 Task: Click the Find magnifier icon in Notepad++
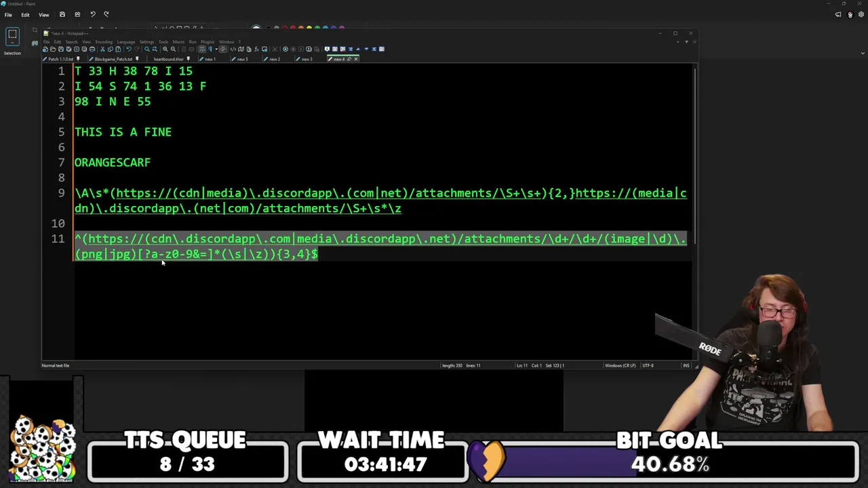click(146, 49)
